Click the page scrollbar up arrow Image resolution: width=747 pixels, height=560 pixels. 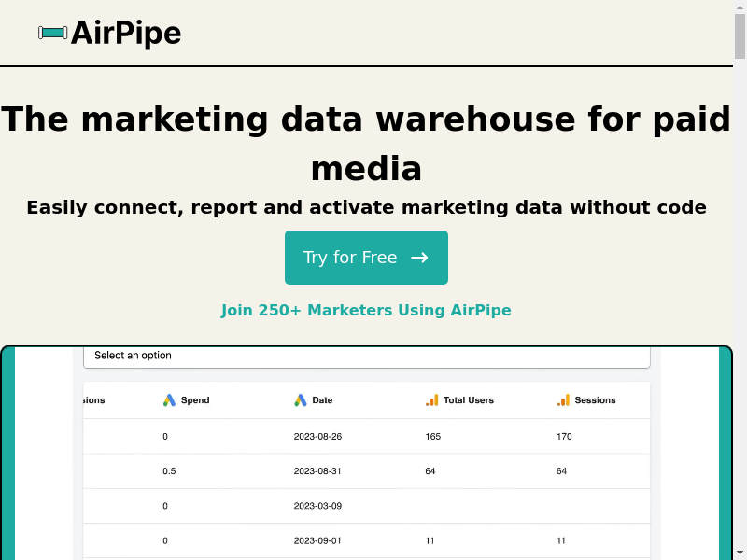pos(740,7)
